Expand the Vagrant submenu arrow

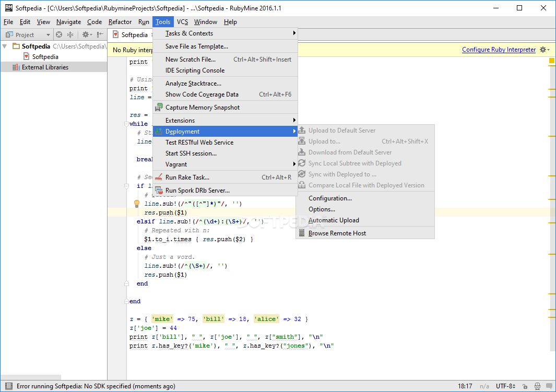pyautogui.click(x=294, y=164)
